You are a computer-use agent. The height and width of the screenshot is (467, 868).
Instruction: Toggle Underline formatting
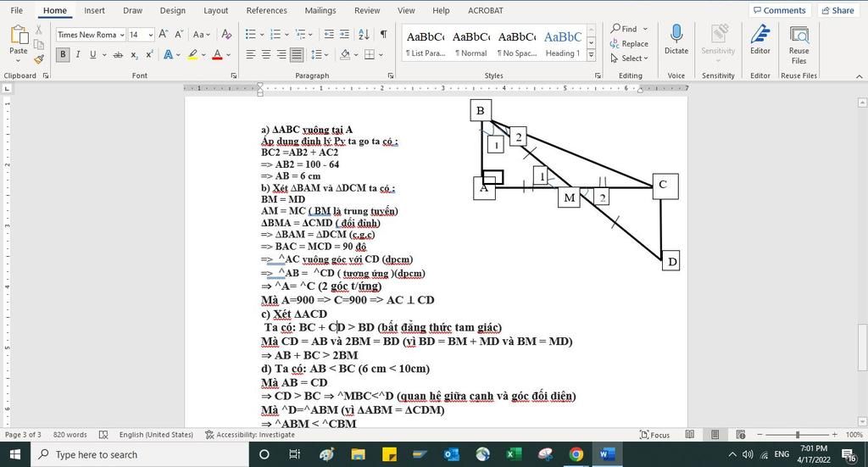coord(92,55)
